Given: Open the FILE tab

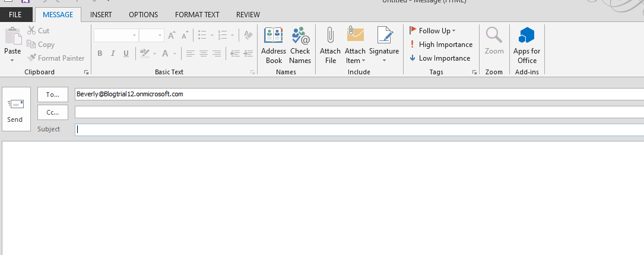Looking at the screenshot, I should [15, 14].
